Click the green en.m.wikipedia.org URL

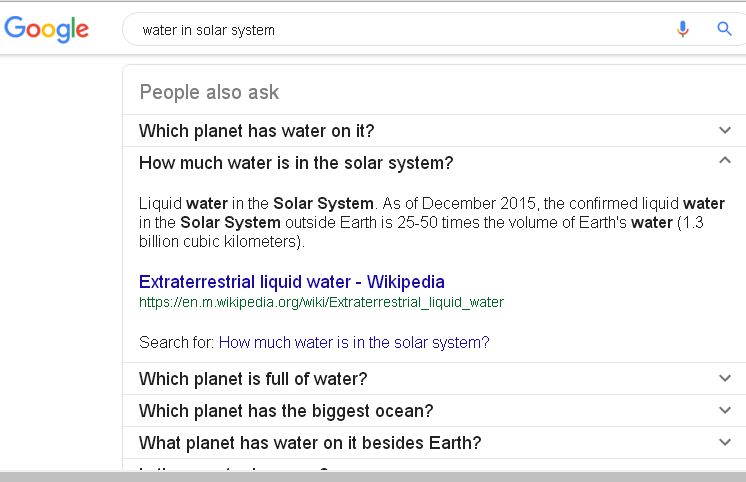click(321, 302)
